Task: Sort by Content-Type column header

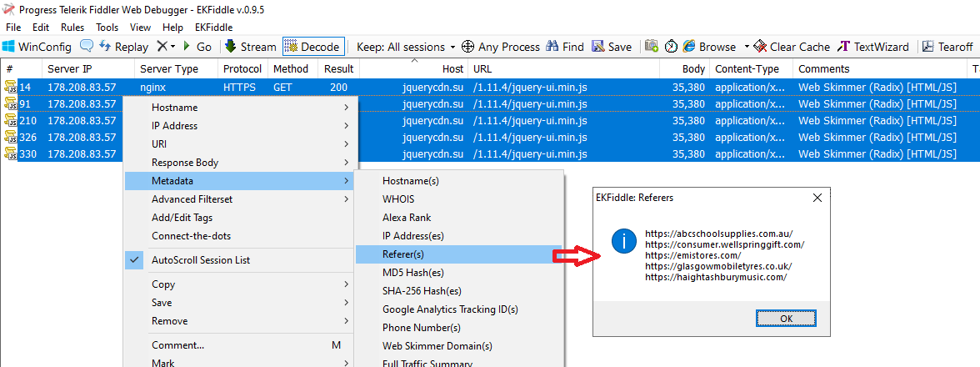Action: pos(752,68)
